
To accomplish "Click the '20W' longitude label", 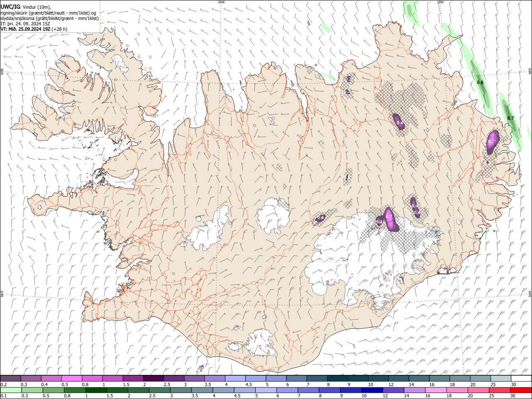I will 221,2.
